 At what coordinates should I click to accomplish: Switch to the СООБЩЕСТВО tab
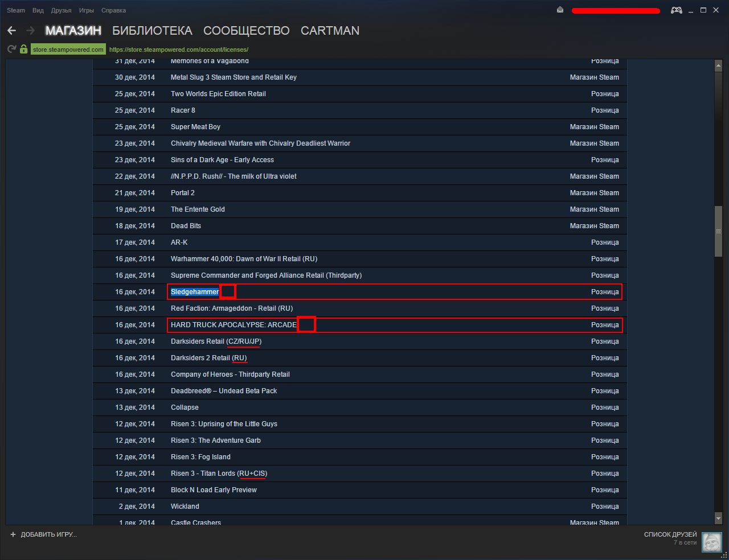click(247, 31)
